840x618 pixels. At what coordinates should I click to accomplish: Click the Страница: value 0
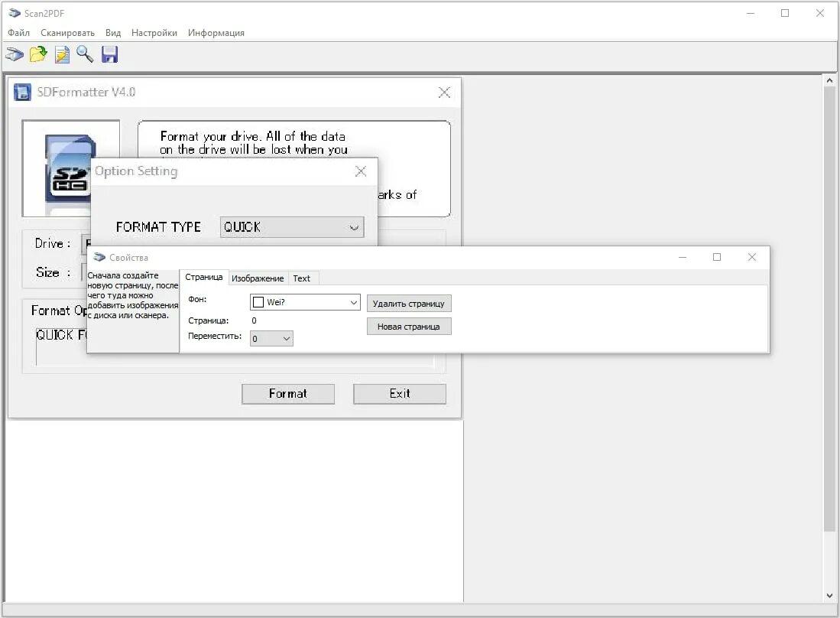(x=254, y=320)
